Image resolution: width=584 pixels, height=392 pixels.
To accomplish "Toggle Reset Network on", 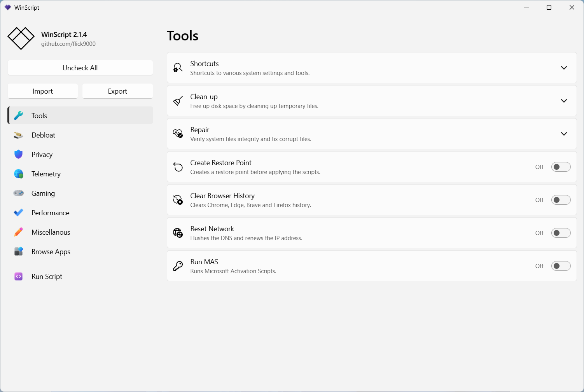I will click(561, 233).
